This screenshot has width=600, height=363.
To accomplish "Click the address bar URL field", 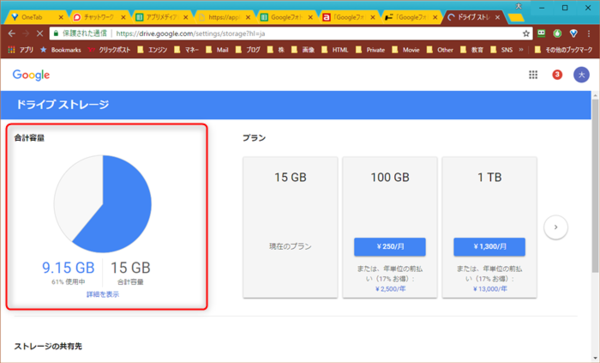I will pyautogui.click(x=291, y=34).
